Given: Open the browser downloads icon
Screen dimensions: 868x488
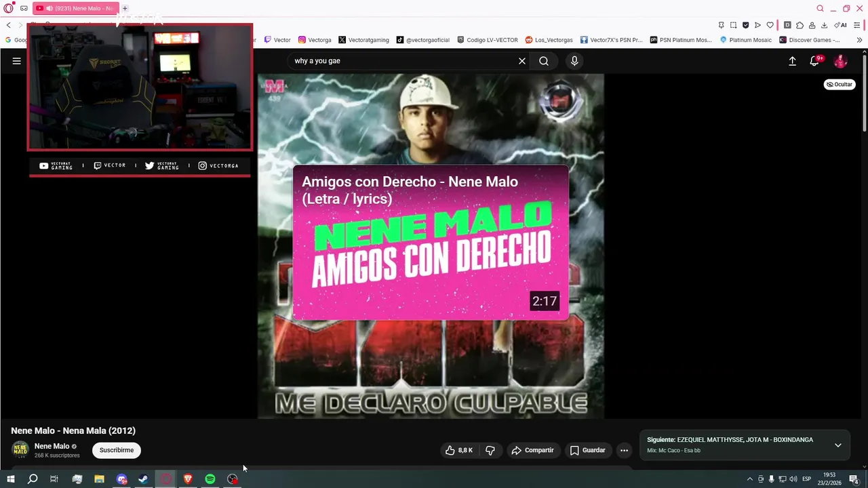Looking at the screenshot, I should [x=824, y=25].
